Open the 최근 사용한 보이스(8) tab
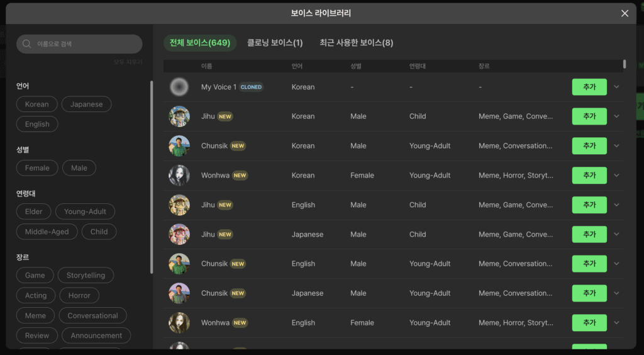The width and height of the screenshot is (644, 355). click(356, 43)
